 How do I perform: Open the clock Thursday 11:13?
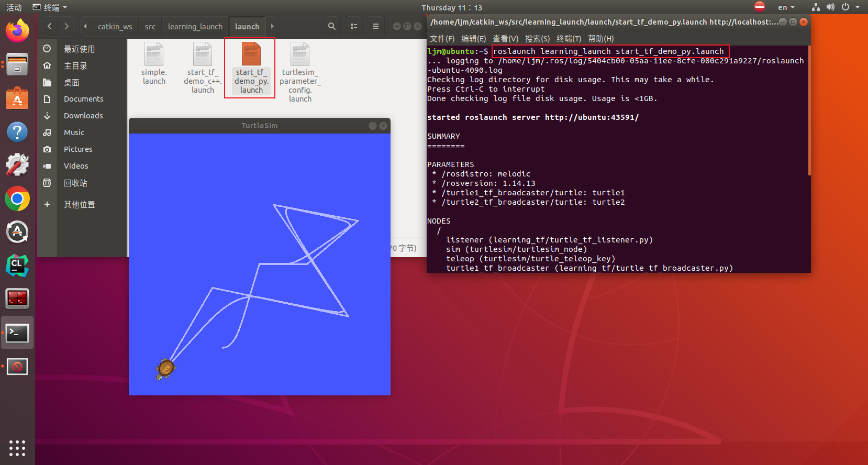tap(452, 7)
